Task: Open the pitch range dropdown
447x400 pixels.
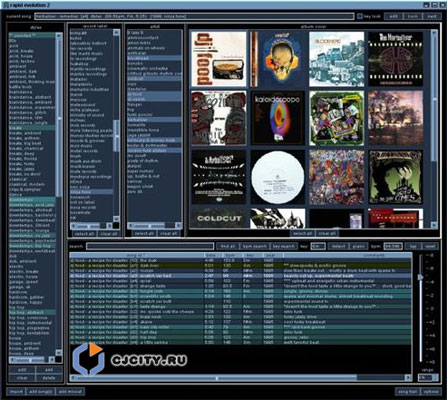Action: point(428,378)
